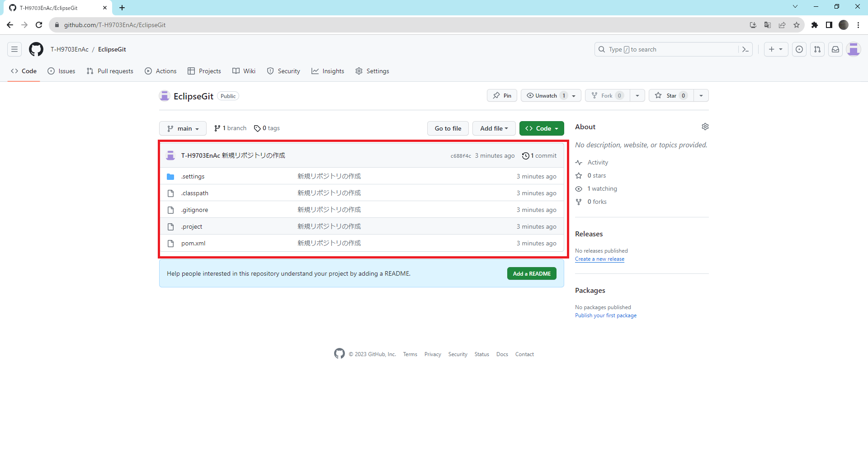
Task: Open the user profile avatar menu
Action: coord(854,49)
